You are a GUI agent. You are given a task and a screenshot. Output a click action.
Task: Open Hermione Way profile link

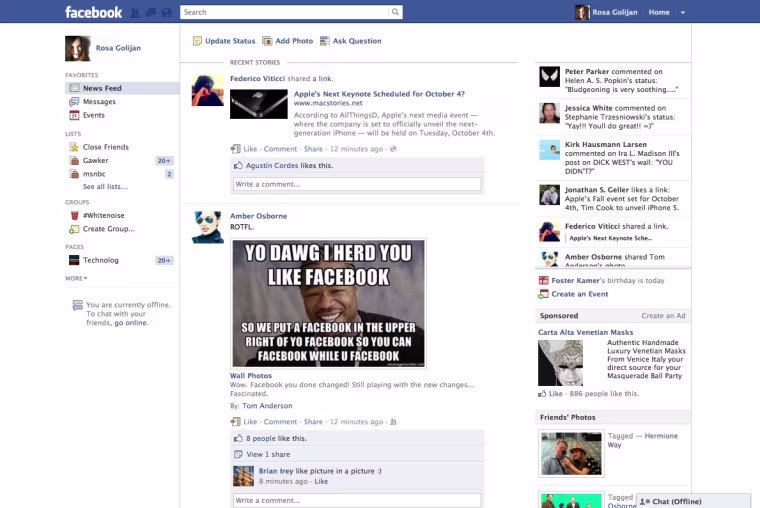click(643, 441)
